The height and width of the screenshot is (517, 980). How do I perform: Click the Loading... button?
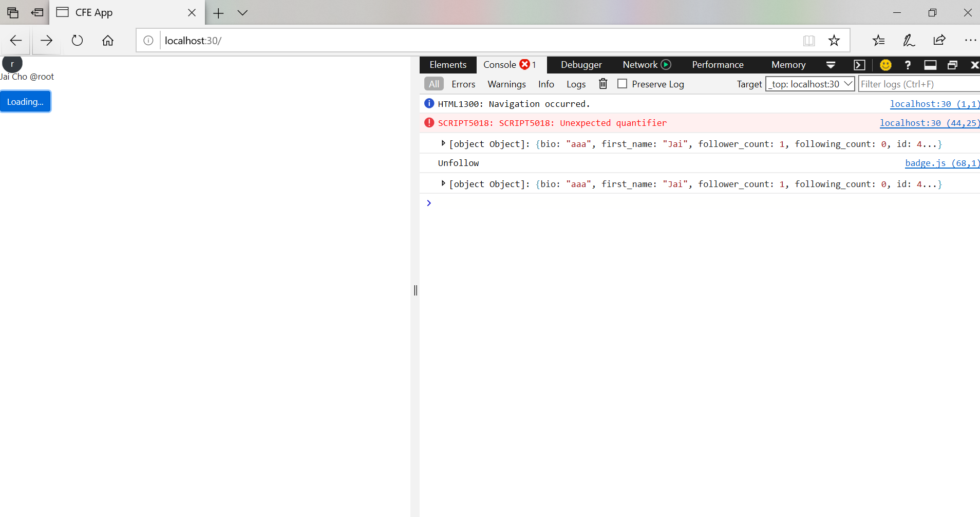[x=25, y=101]
